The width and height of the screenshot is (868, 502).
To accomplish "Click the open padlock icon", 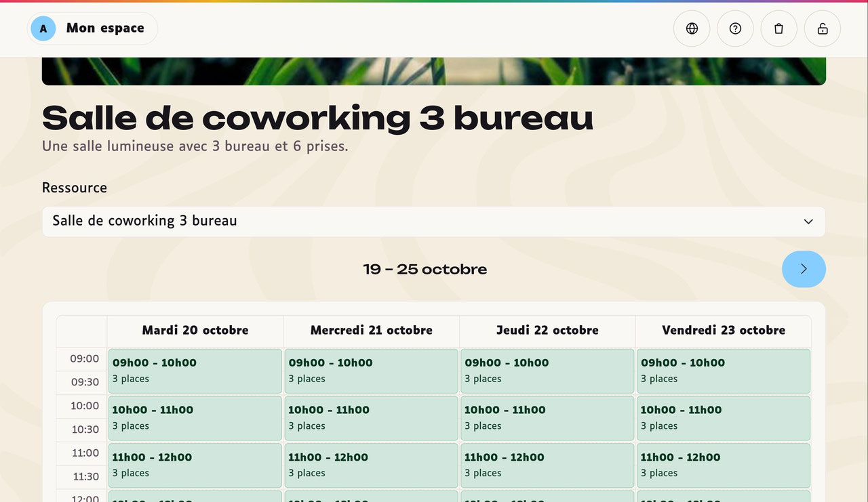I will coord(822,28).
